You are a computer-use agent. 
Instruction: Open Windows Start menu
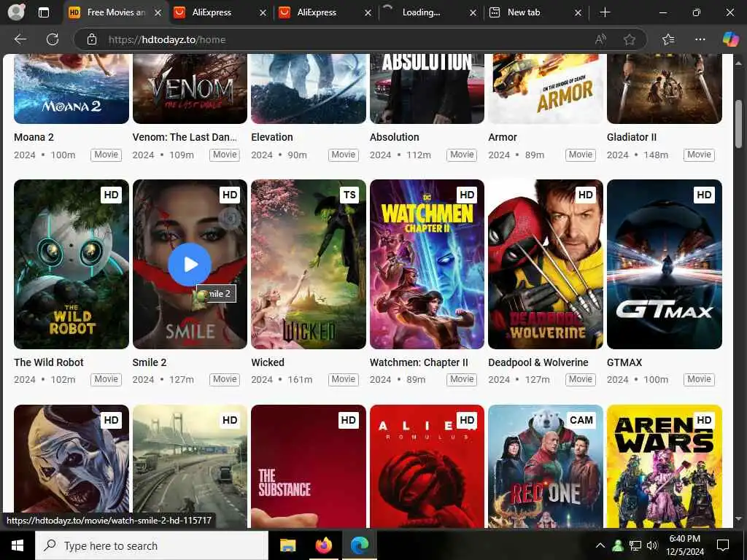(x=18, y=545)
